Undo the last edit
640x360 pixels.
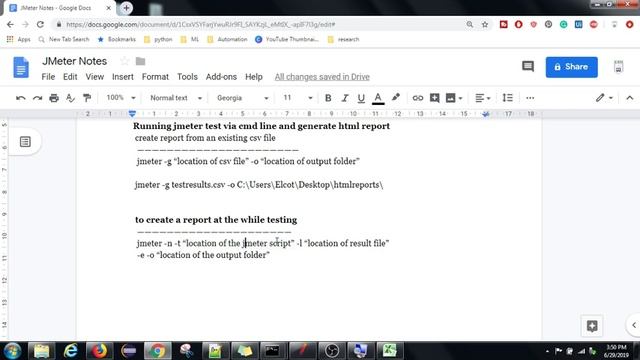20,98
